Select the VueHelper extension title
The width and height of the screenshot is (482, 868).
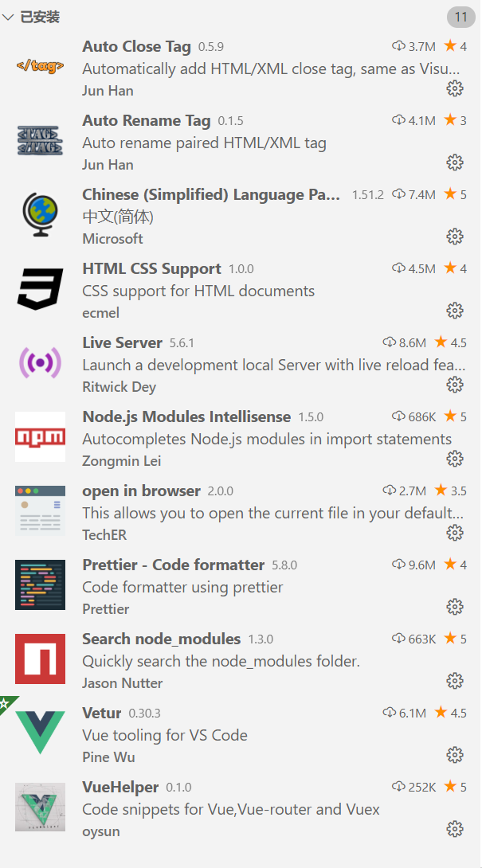coord(120,788)
